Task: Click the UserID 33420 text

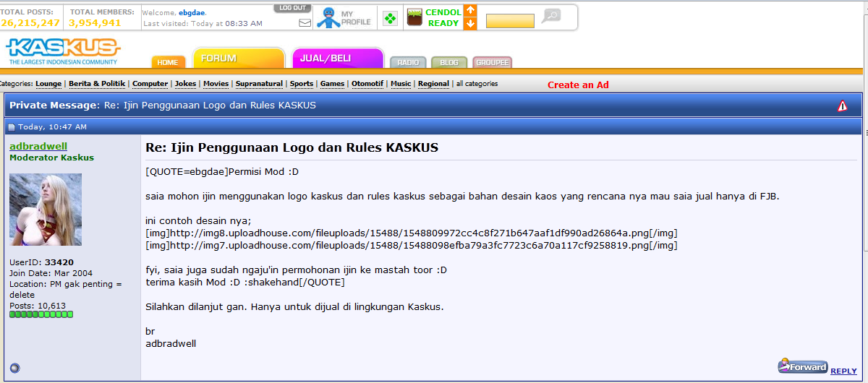Action: [x=41, y=262]
